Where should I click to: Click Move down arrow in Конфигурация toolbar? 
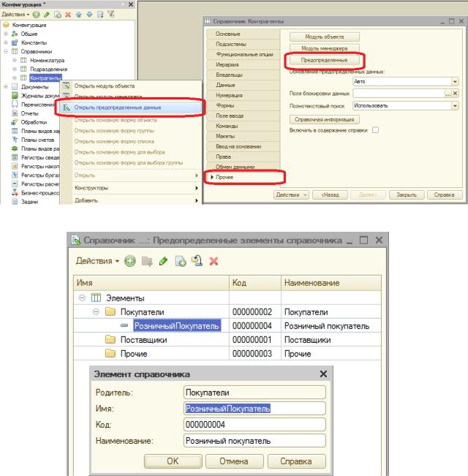(89, 15)
